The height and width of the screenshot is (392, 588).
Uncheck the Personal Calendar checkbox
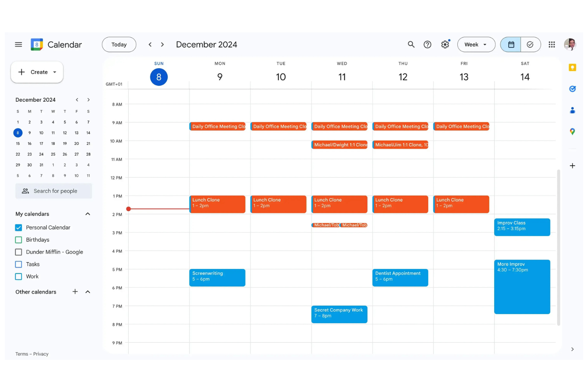pyautogui.click(x=18, y=227)
